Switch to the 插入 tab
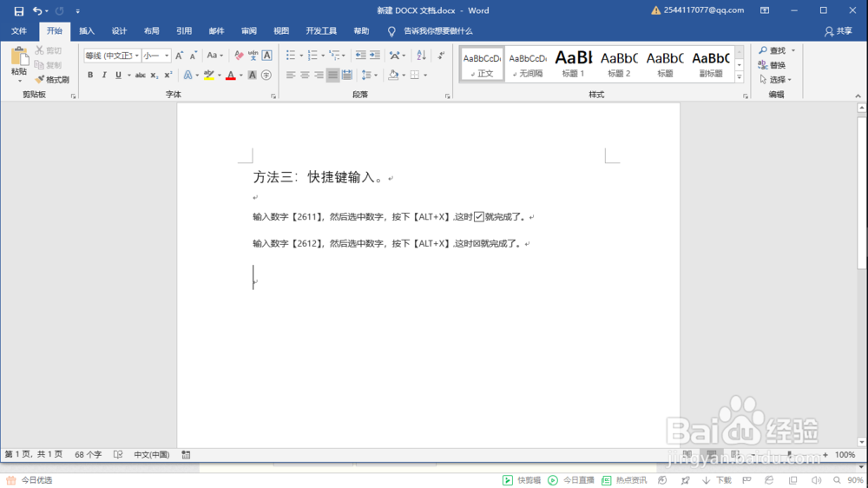Screen dimensions: 868x488 [x=86, y=31]
